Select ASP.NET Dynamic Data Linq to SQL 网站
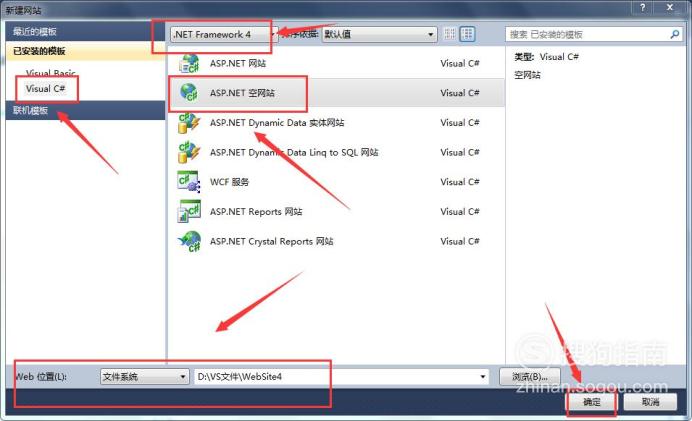692x421 pixels. [x=294, y=152]
